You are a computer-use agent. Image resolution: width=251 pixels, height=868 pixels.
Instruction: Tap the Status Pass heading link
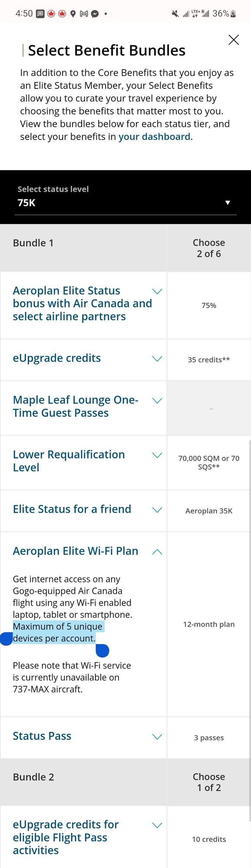42,736
